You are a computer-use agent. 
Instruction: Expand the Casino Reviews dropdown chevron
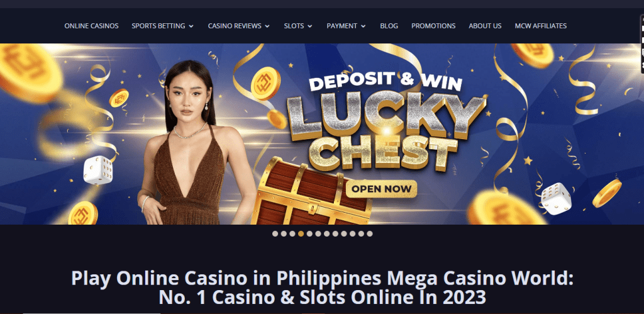pos(267,26)
